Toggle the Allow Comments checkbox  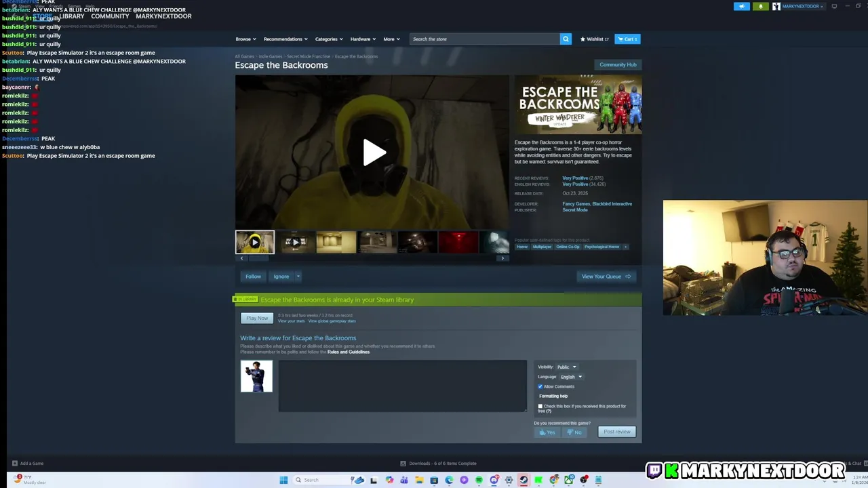point(540,386)
